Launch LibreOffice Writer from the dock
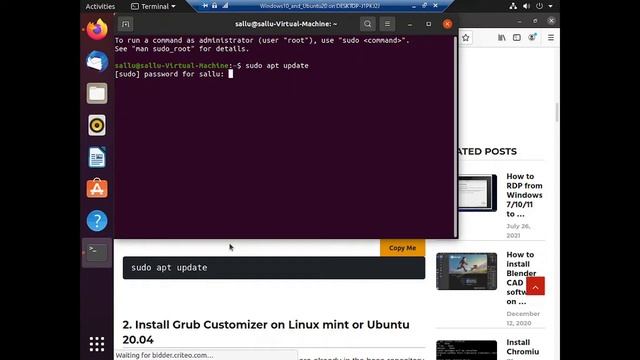Screen dimensions: 640x360 coord(97,157)
